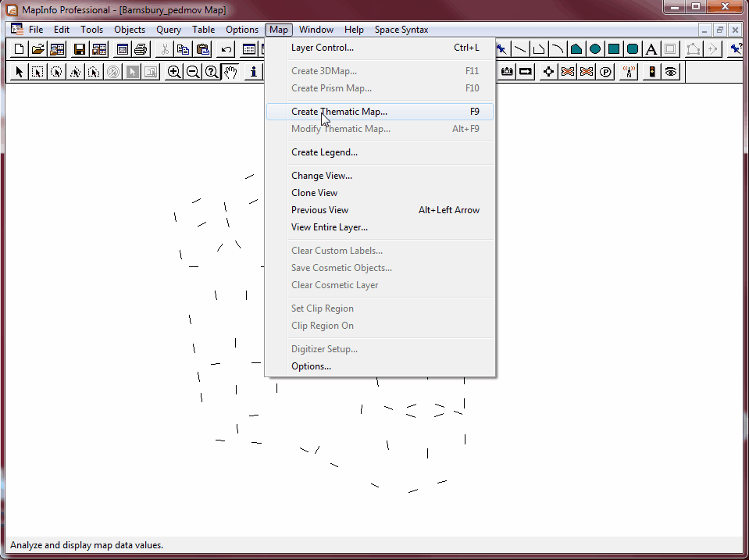Choose the Radius Select tool

[56, 72]
